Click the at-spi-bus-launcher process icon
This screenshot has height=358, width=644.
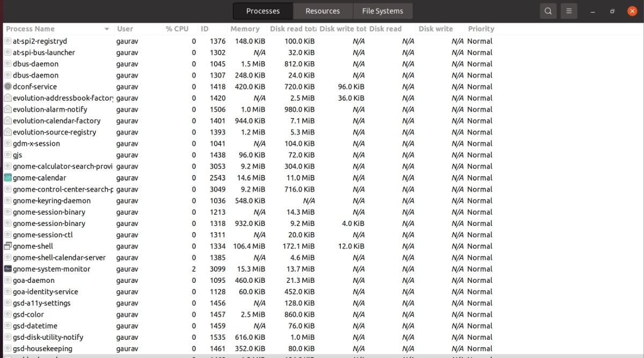tap(8, 53)
